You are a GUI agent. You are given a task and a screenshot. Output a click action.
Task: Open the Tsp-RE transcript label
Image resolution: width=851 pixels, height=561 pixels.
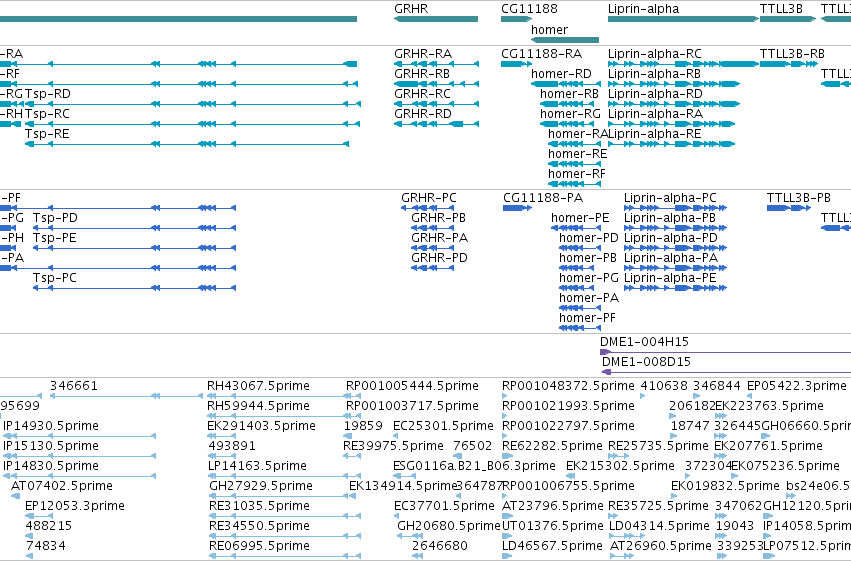tap(47, 134)
